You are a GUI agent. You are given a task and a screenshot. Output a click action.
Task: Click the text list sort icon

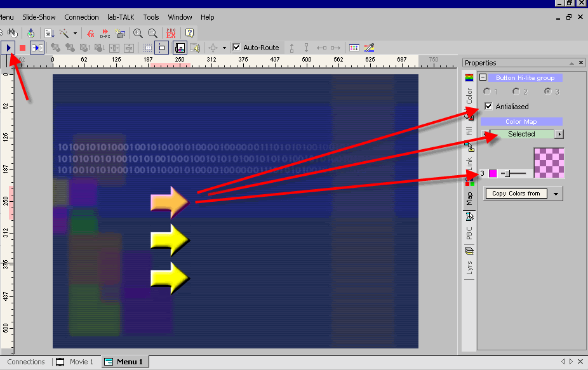49,33
